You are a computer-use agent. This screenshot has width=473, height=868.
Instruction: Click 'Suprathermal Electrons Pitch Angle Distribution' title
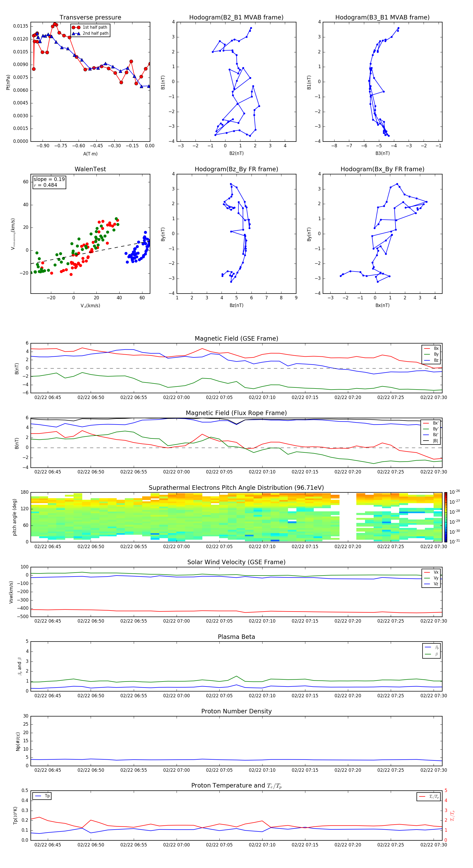coord(236,488)
